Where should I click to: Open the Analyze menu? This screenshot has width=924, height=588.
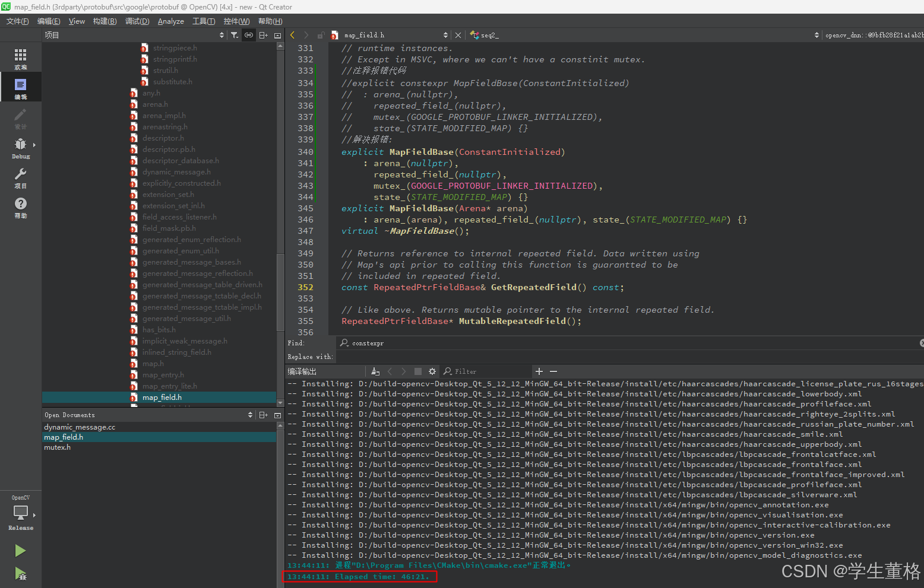tap(171, 21)
